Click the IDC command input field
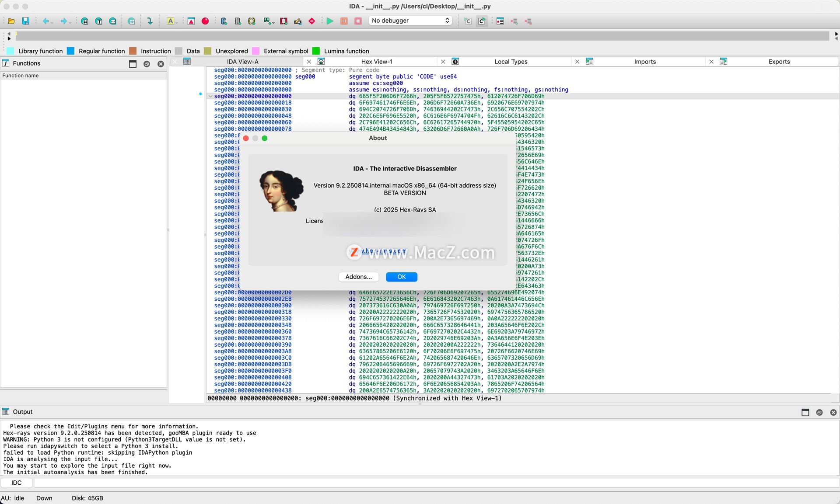The height and width of the screenshot is (504, 840). tap(436, 483)
